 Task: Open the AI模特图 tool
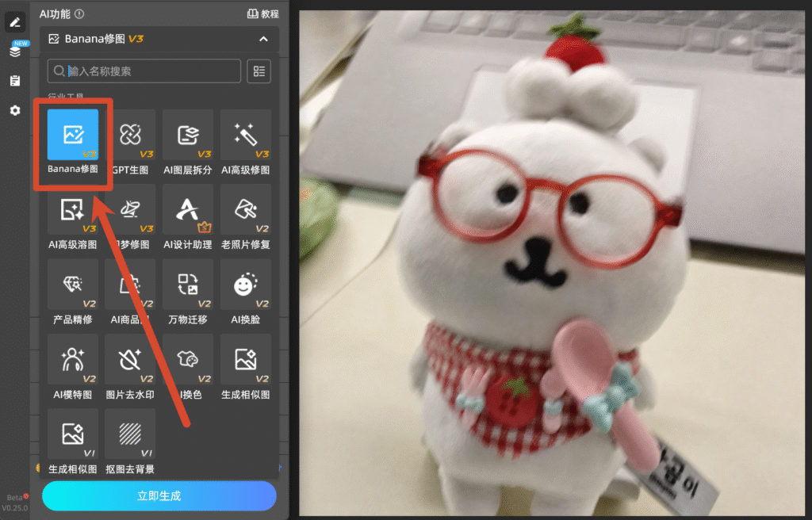coord(72,359)
